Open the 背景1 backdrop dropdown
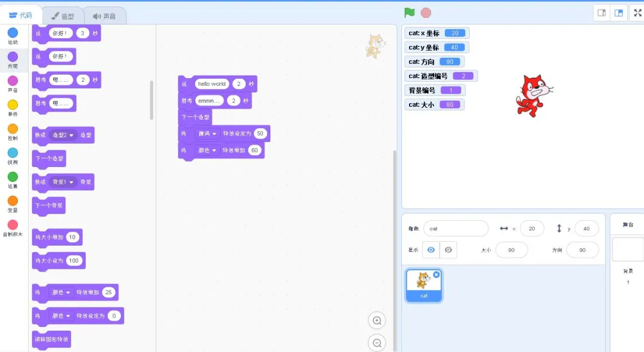The image size is (644, 352). [x=63, y=182]
